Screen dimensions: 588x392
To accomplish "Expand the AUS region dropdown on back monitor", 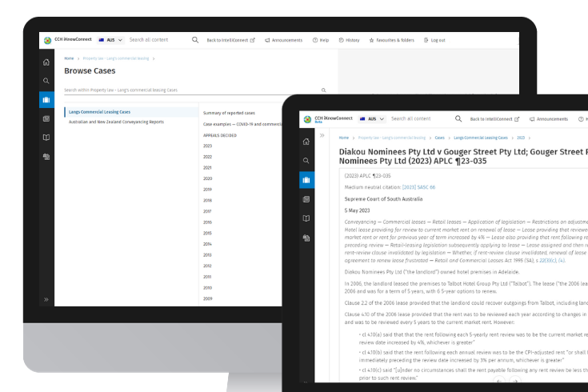I will (x=110, y=40).
